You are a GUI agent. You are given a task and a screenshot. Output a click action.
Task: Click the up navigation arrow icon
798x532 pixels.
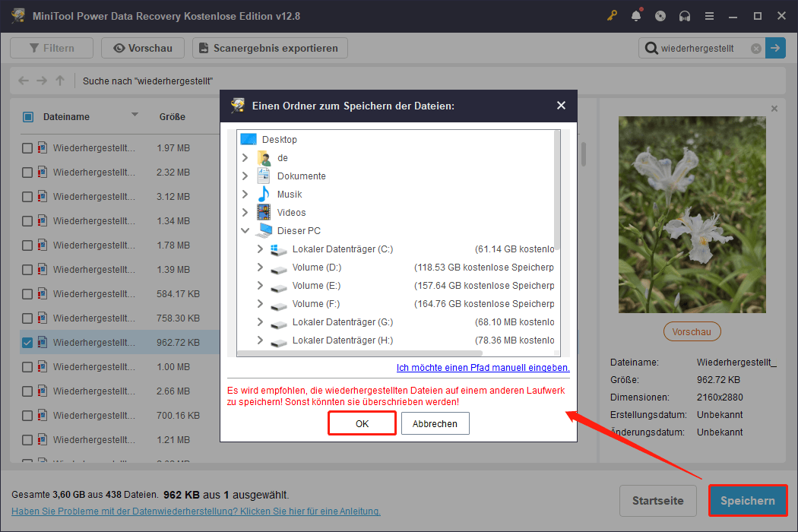(59, 80)
